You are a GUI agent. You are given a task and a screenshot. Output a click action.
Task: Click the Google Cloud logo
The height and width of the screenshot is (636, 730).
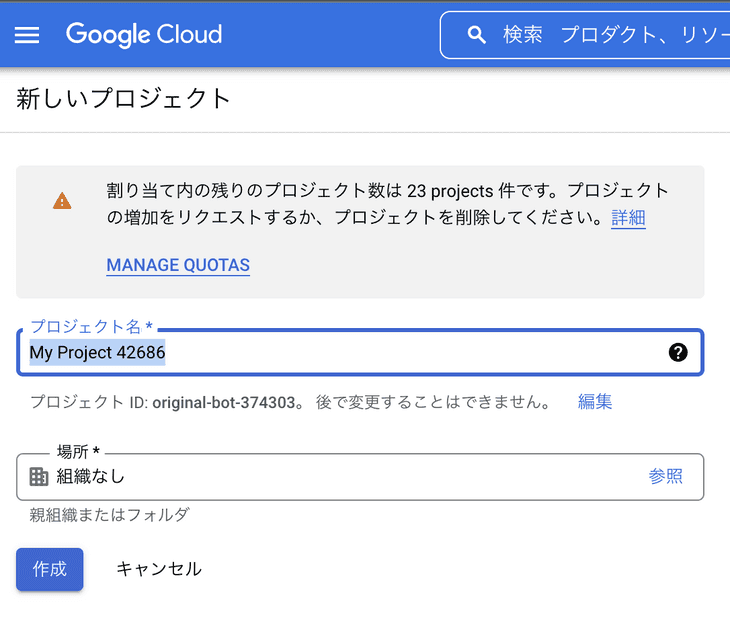pyautogui.click(x=144, y=34)
